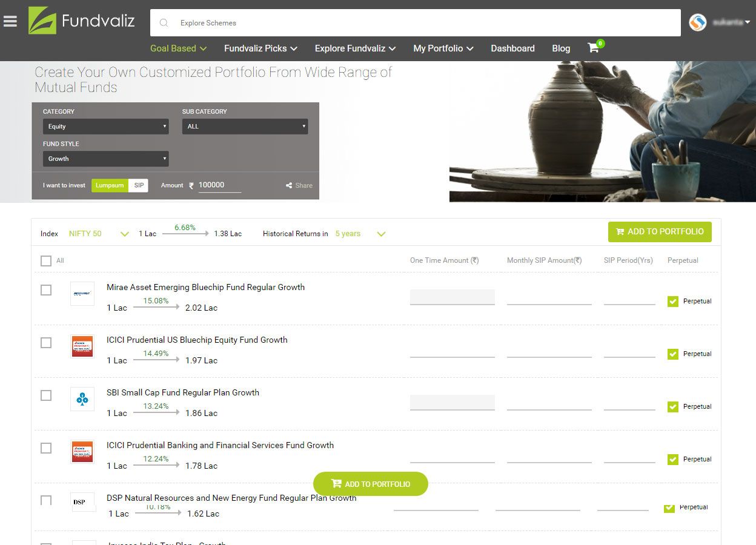Open Mirae Asset Emerging Bluechip Fund link

pyautogui.click(x=205, y=287)
